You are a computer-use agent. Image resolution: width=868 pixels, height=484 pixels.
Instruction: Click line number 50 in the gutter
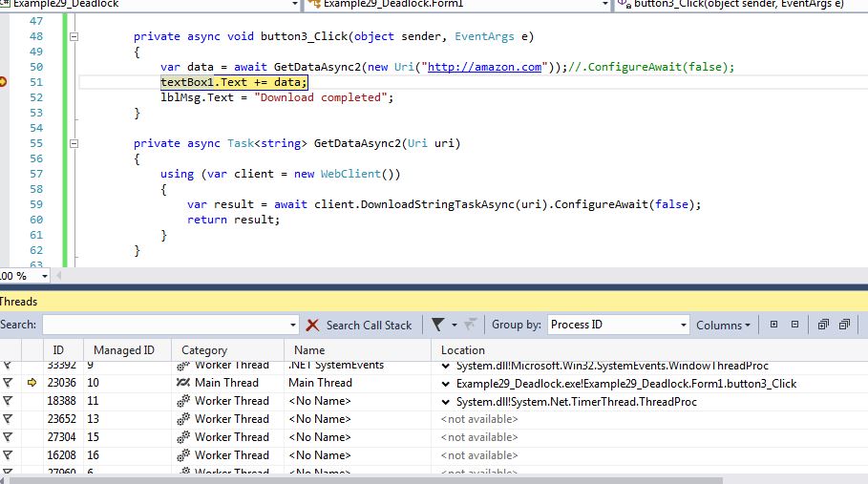pos(36,67)
